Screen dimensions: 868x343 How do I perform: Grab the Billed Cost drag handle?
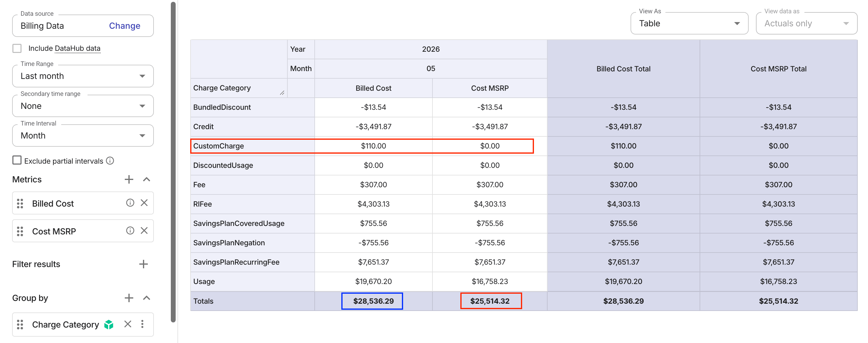click(20, 203)
